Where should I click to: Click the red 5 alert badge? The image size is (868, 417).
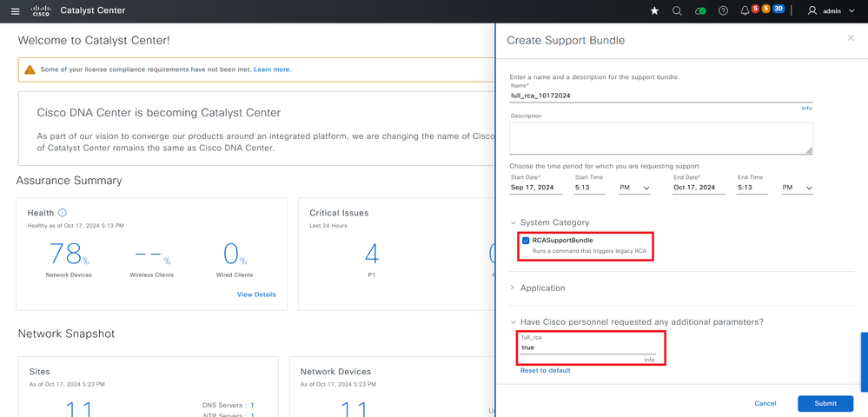point(755,9)
